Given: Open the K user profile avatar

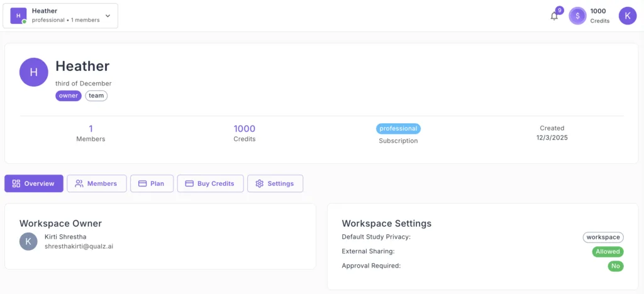Looking at the screenshot, I should coord(627,16).
